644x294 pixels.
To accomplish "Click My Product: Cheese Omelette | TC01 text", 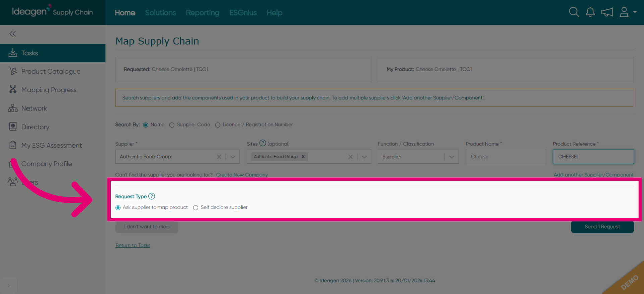I will [429, 69].
